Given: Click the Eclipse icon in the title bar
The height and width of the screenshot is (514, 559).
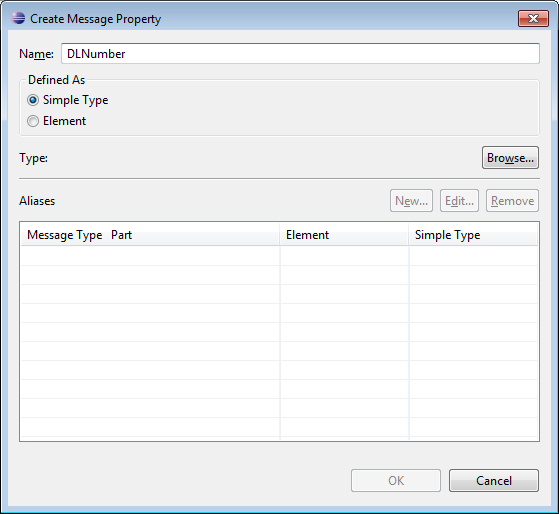Looking at the screenshot, I should tap(18, 18).
